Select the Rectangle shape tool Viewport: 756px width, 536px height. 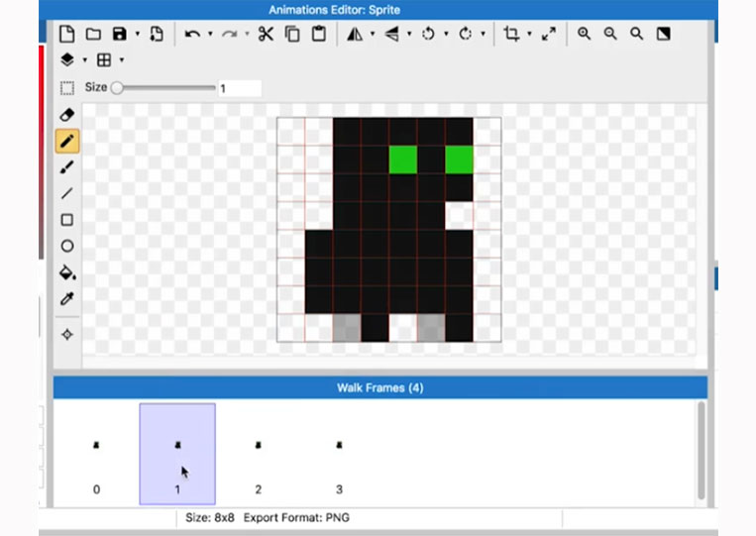[x=67, y=220]
